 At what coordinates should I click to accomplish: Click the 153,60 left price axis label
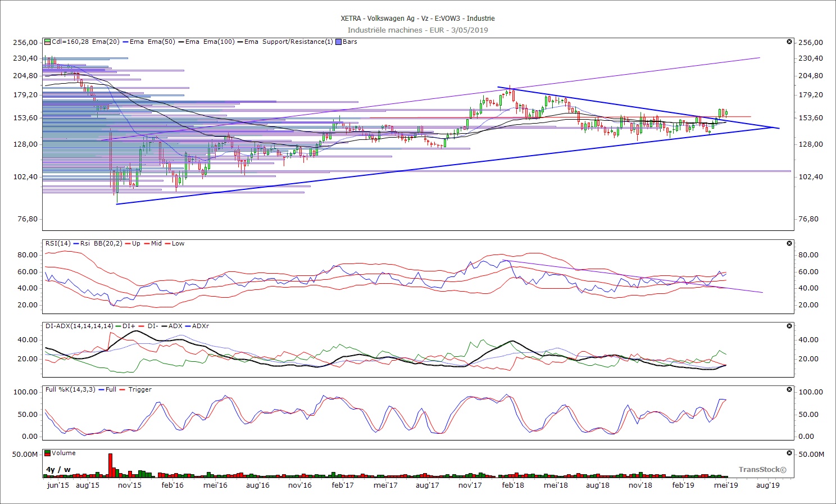point(25,117)
